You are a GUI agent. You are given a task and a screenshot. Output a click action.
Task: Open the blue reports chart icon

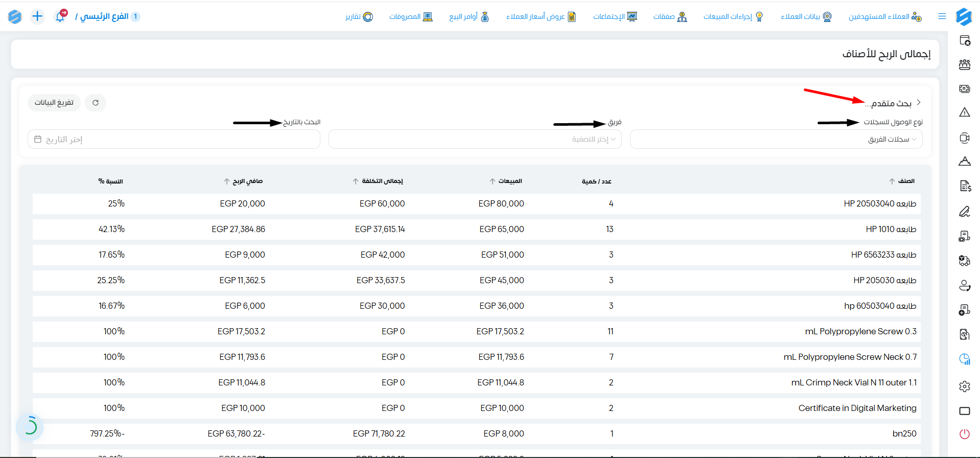coord(965,359)
